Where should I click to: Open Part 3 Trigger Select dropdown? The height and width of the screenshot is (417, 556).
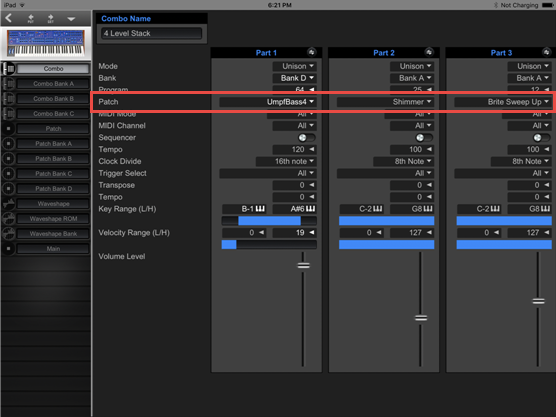(503, 173)
